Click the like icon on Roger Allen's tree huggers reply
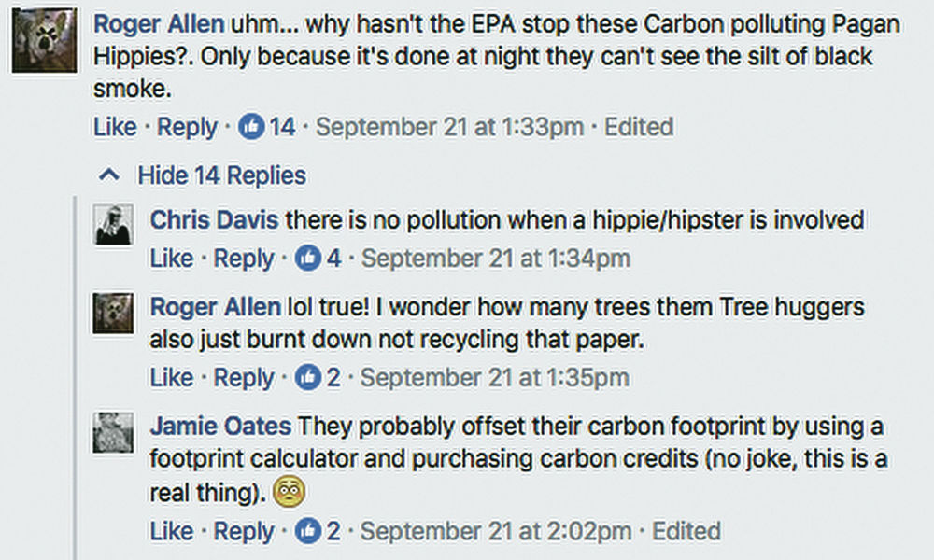Viewport: 934px width, 560px height. pyautogui.click(x=308, y=378)
